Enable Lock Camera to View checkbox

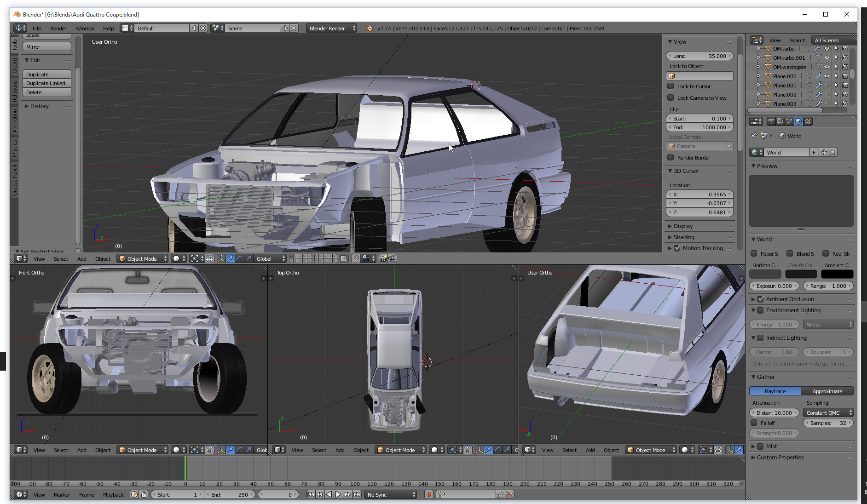[x=671, y=97]
